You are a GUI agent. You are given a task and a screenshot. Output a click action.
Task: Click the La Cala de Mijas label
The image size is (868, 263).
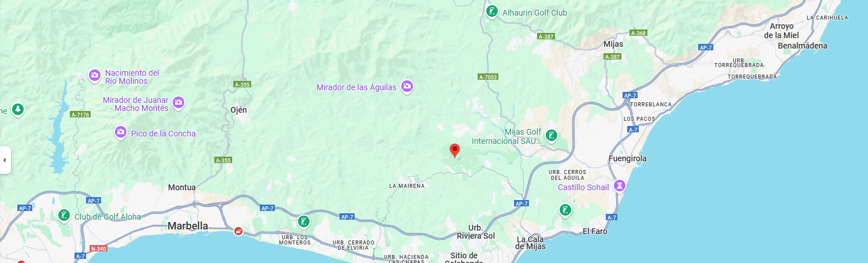pyautogui.click(x=531, y=243)
